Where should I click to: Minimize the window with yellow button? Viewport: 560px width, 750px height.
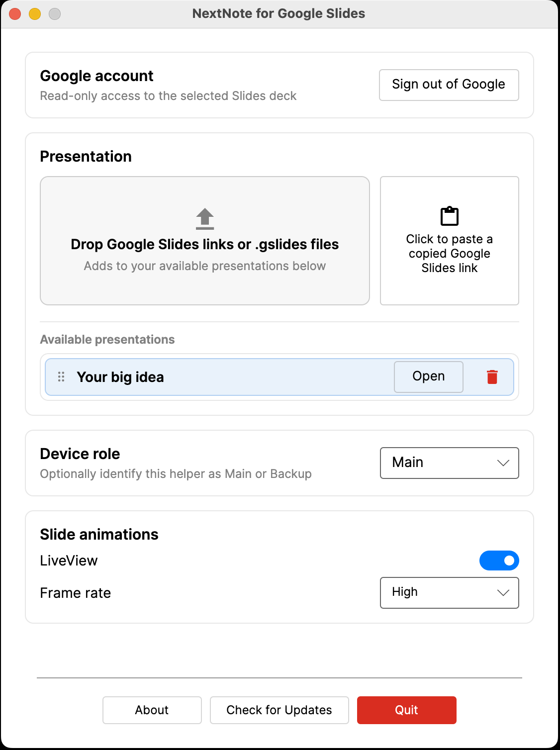click(35, 14)
